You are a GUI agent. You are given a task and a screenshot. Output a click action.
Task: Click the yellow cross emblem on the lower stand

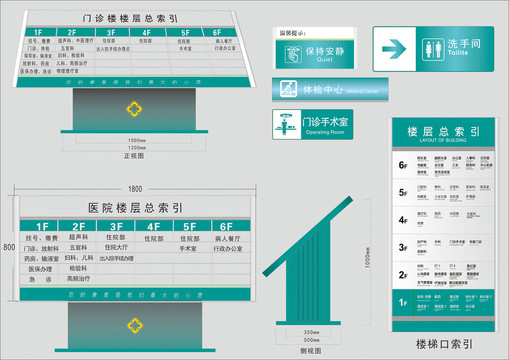[135, 326]
